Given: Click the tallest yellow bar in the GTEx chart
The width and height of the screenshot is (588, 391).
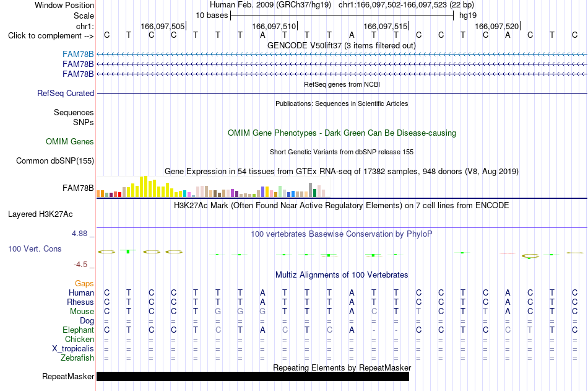Looking at the screenshot, I should tap(145, 187).
